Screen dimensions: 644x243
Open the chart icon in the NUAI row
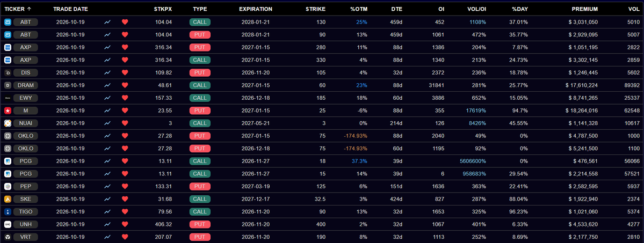[107, 123]
